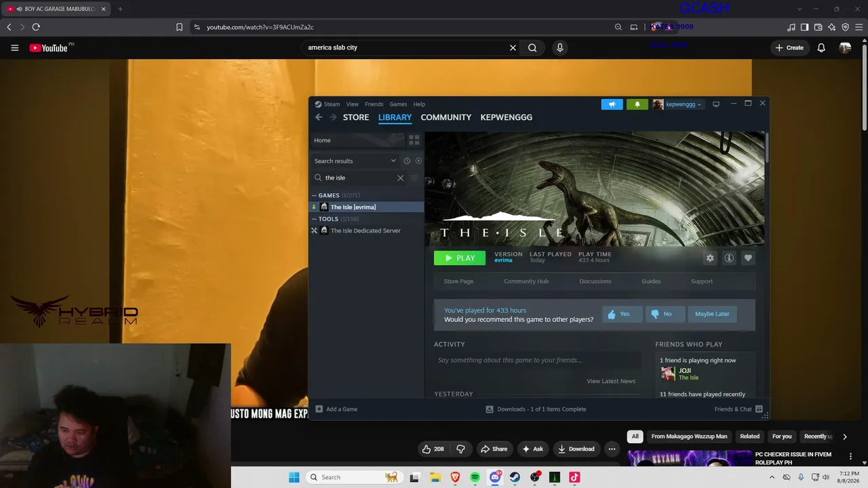Screen dimensions: 868x488
Task: Click the green PLAY button
Action: click(460, 258)
